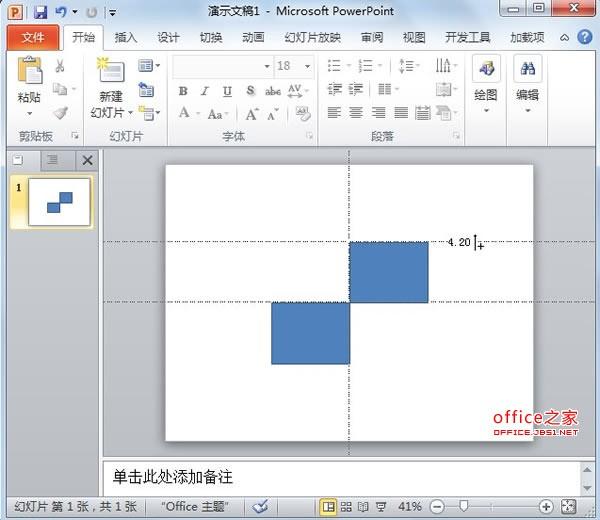The height and width of the screenshot is (520, 600).
Task: Undo last action in quick access toolbar
Action: click(61, 12)
